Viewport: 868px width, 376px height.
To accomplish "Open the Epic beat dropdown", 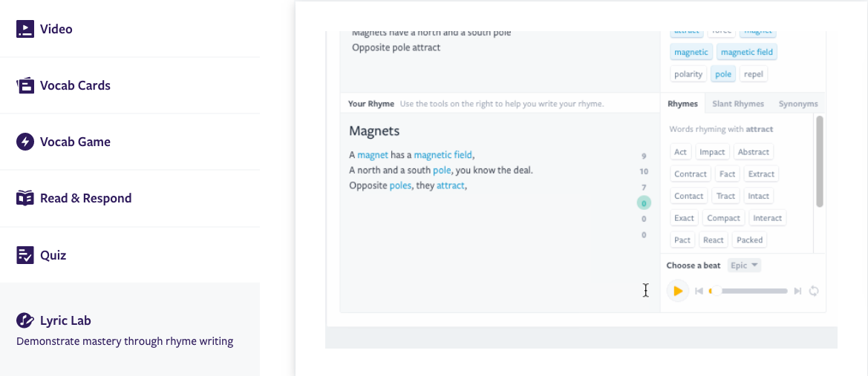I will [744, 265].
